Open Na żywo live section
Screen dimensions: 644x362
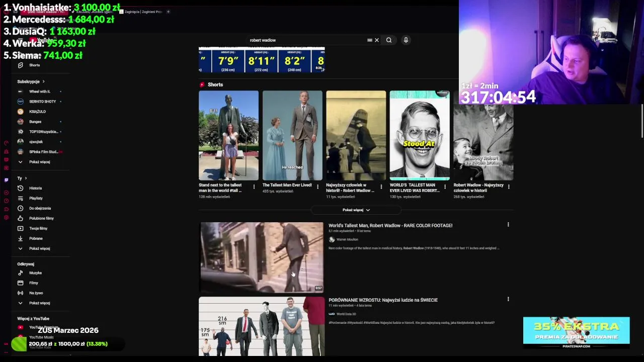click(x=36, y=293)
